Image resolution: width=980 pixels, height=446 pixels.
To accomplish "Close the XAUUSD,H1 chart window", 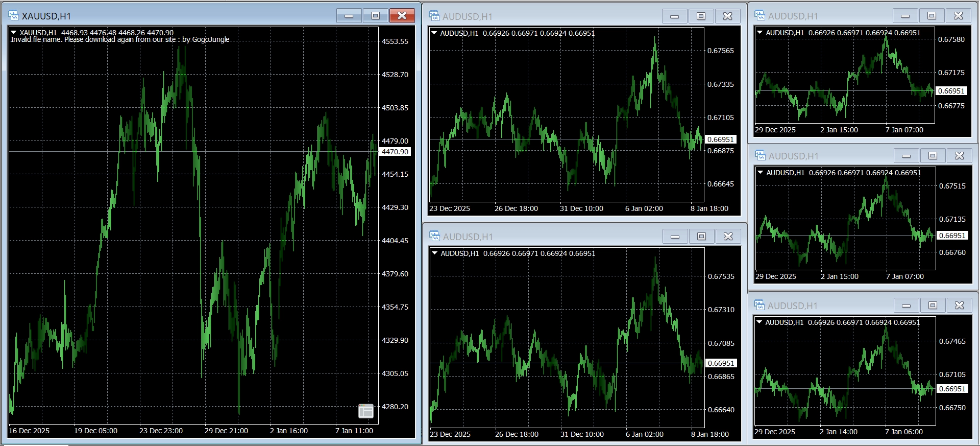I will point(402,16).
